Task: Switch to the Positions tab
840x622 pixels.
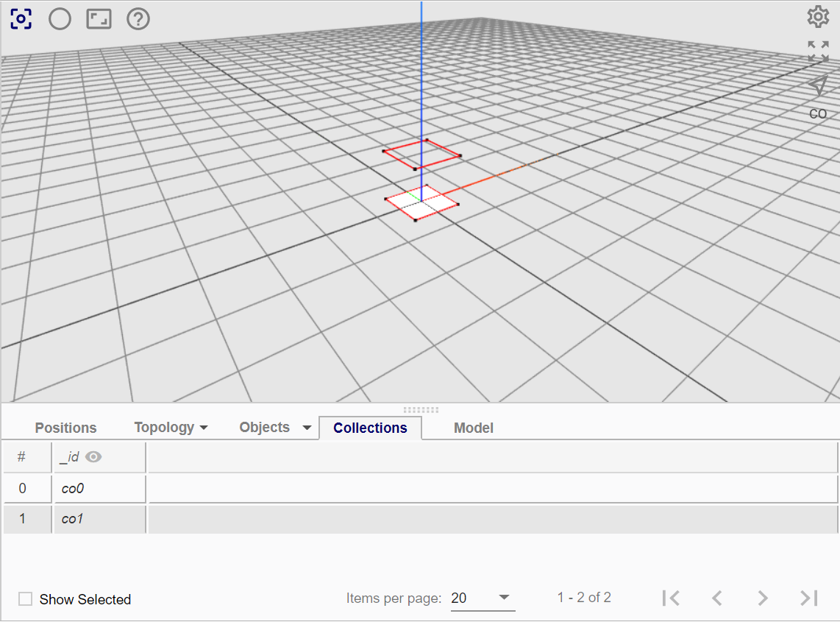Action: 65,427
